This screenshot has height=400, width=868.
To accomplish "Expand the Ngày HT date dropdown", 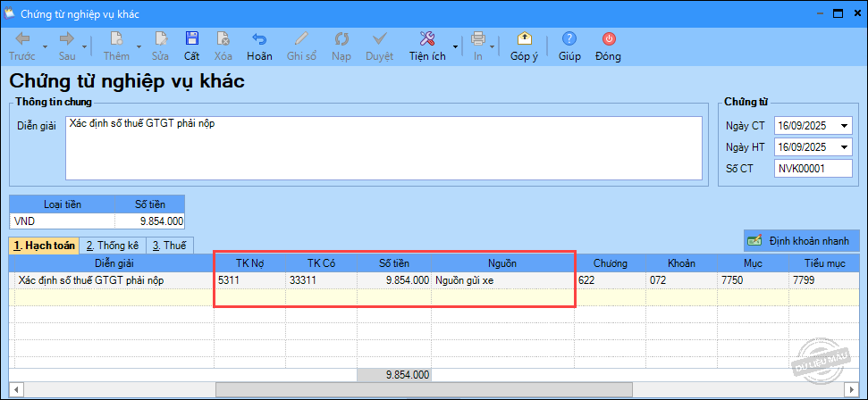I will (x=845, y=146).
